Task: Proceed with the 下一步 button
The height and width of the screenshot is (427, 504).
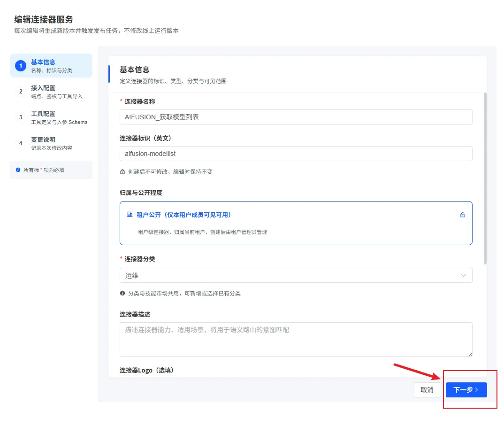Action: click(466, 390)
